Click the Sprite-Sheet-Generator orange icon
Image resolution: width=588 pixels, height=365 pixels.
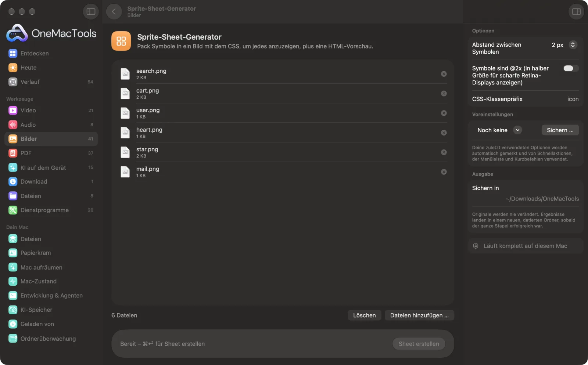point(121,41)
